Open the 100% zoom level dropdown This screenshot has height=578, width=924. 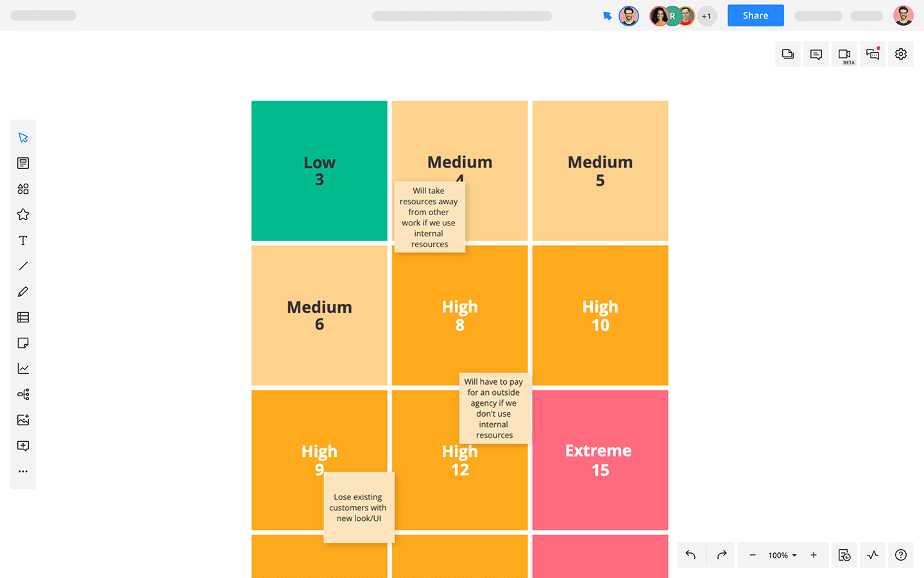(782, 555)
